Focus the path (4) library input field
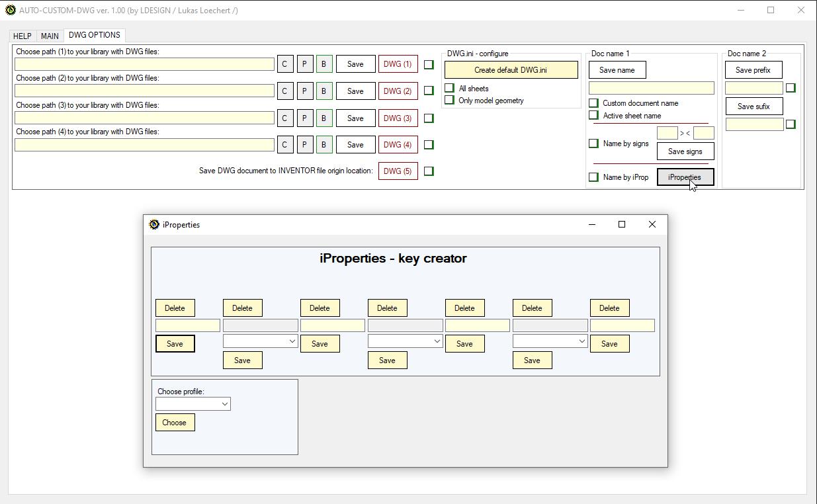 click(144, 144)
